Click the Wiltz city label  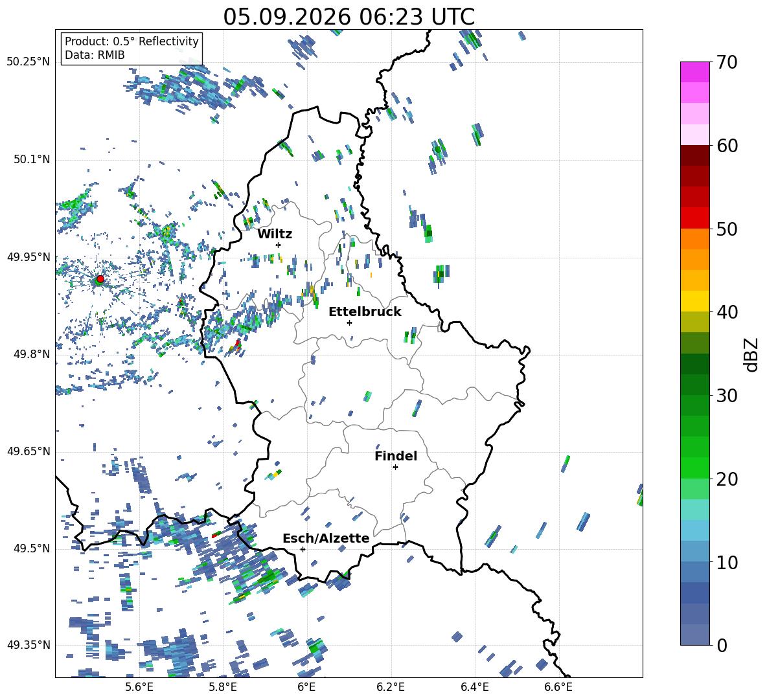275,234
